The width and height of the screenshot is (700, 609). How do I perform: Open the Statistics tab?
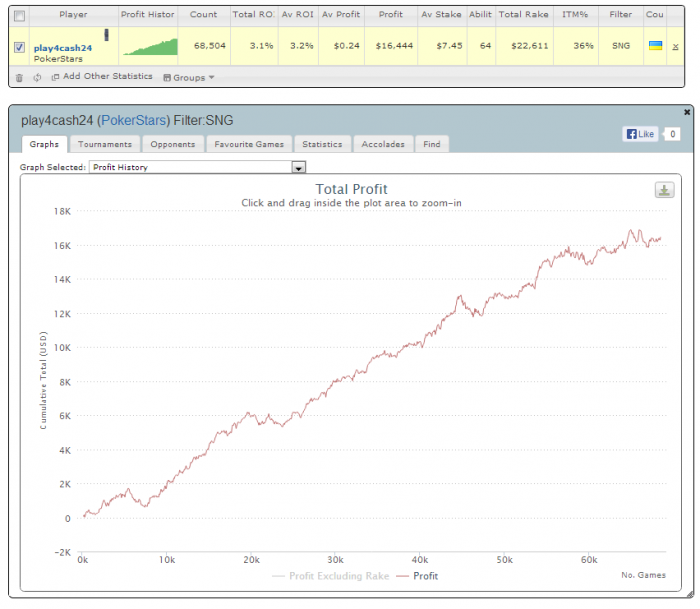click(x=322, y=144)
